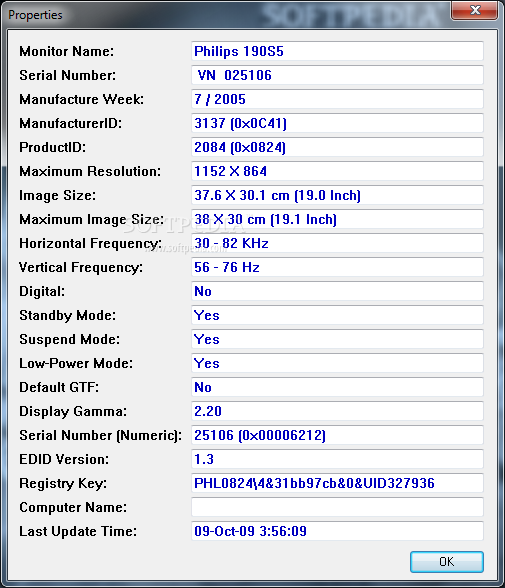
Task: Click the Default GTF field showing No
Action: tap(337, 387)
